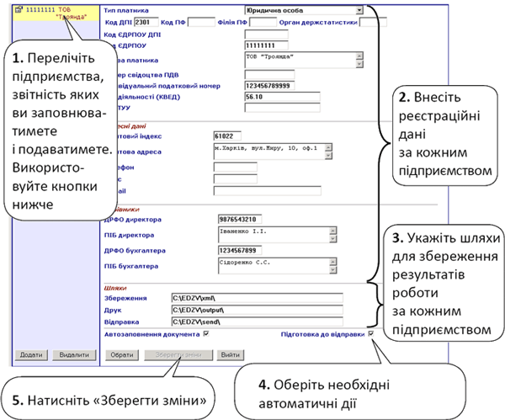Click the address field м.Харків, вул.Миру
The height and width of the screenshot is (420, 505).
pos(273,152)
